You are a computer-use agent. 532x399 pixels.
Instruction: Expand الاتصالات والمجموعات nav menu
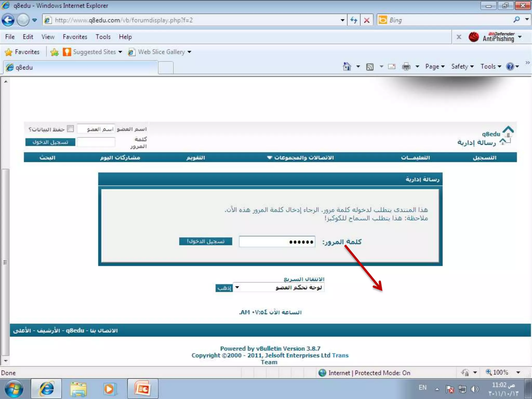tap(301, 157)
